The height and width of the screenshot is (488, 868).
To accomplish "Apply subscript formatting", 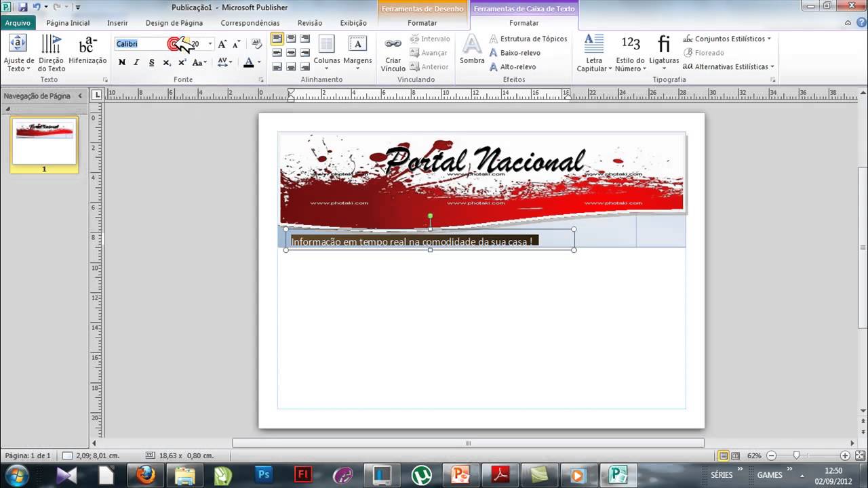I will coord(167,62).
